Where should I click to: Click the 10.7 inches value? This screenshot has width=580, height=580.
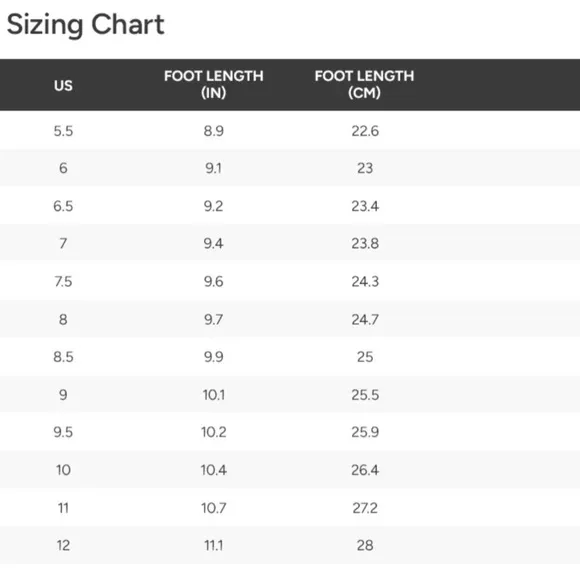tap(214, 508)
